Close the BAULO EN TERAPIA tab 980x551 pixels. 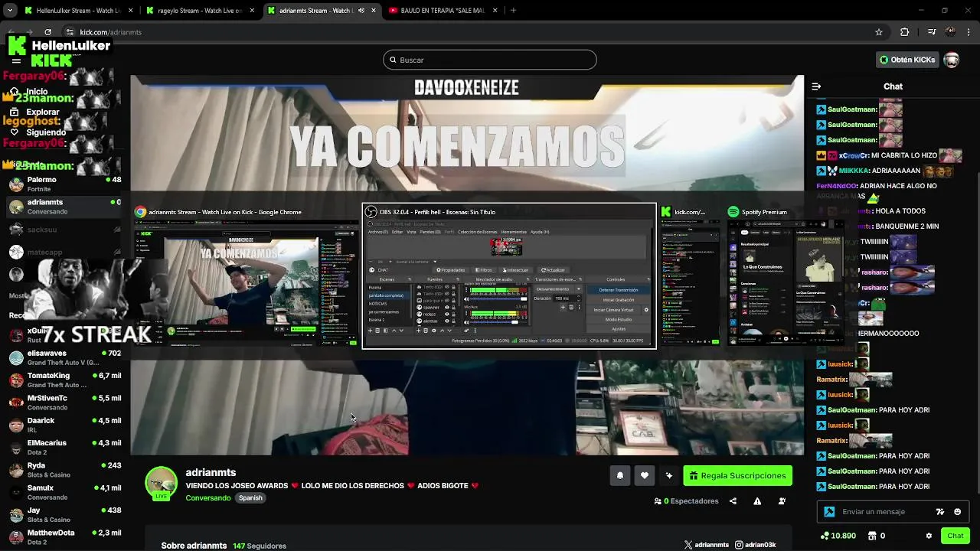(495, 11)
